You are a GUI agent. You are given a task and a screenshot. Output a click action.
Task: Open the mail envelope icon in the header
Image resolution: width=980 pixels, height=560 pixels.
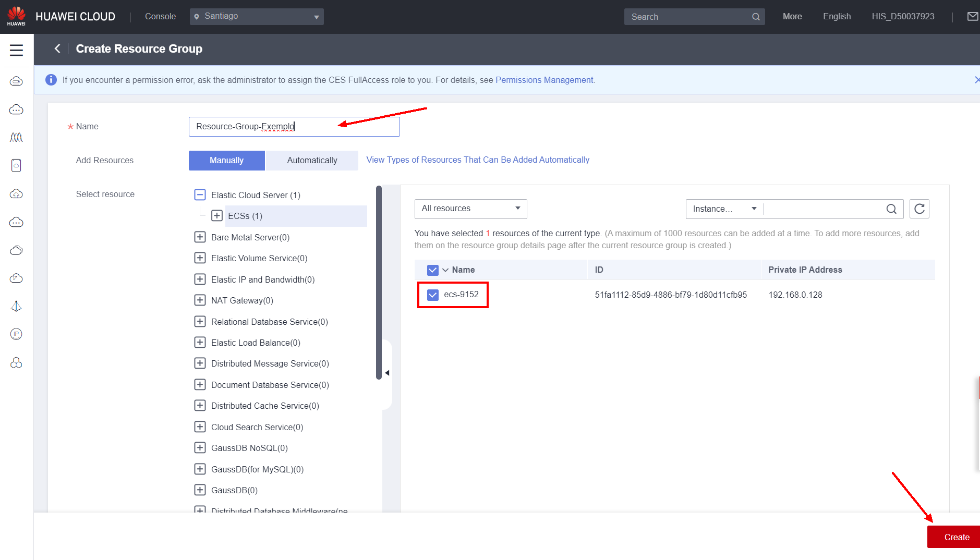point(972,17)
